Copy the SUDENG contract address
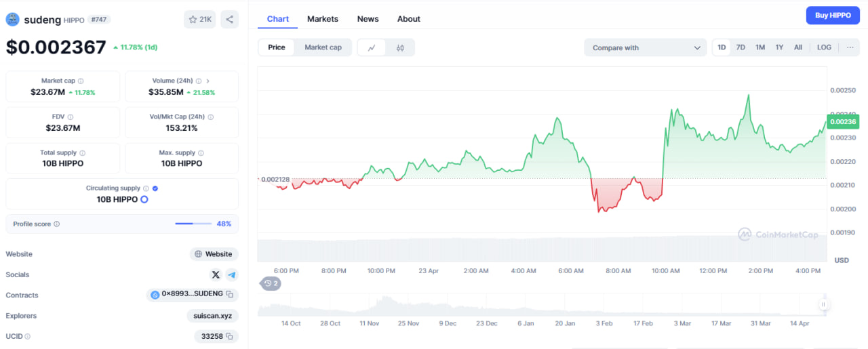The height and width of the screenshot is (349, 868). tap(230, 294)
